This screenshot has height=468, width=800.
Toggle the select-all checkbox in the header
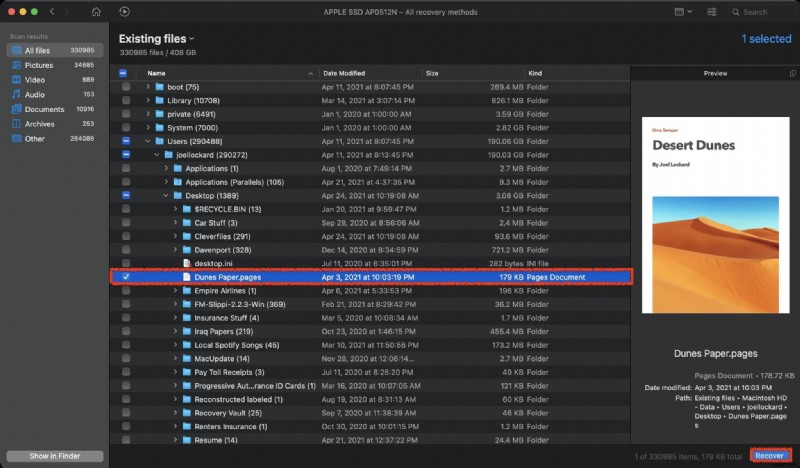pos(123,73)
